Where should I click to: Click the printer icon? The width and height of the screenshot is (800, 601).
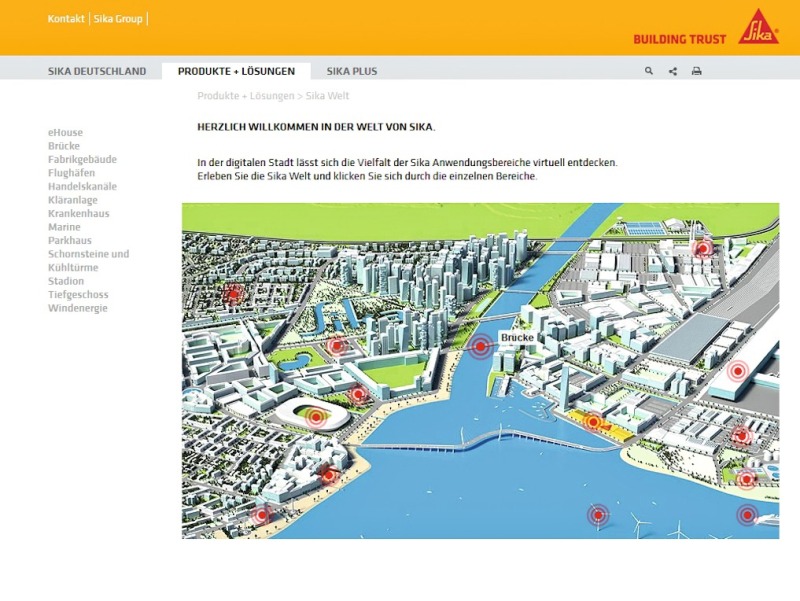point(696,71)
